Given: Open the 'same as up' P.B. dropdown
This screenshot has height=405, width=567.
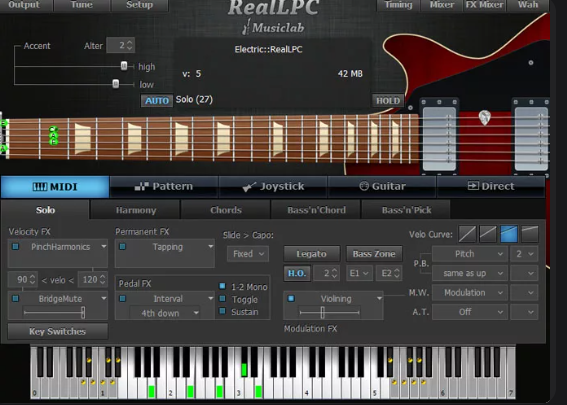Looking at the screenshot, I should point(469,273).
